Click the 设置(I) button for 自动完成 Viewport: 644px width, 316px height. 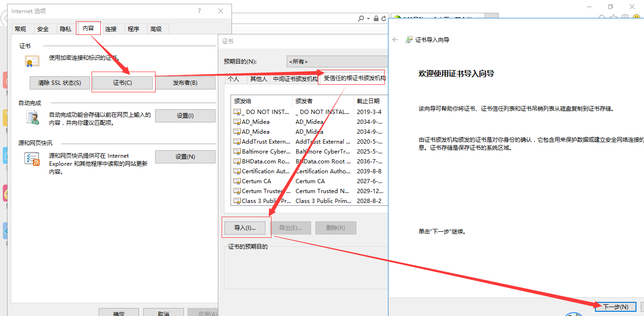pyautogui.click(x=185, y=116)
